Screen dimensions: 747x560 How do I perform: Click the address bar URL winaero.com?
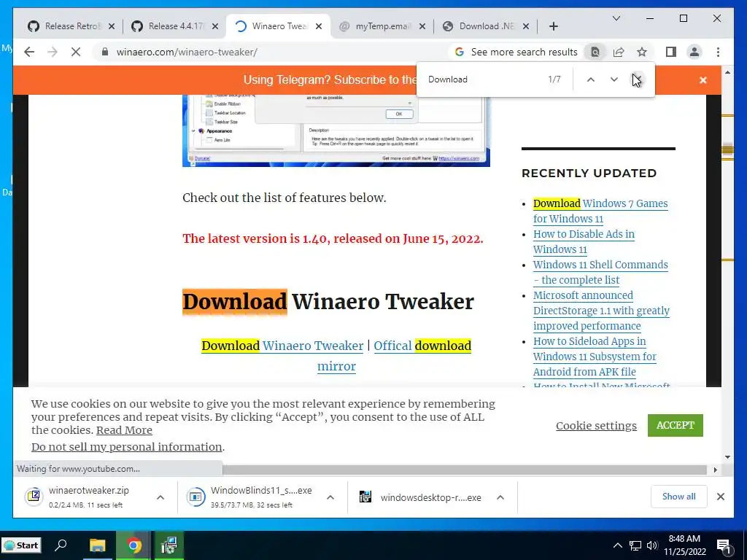click(187, 52)
